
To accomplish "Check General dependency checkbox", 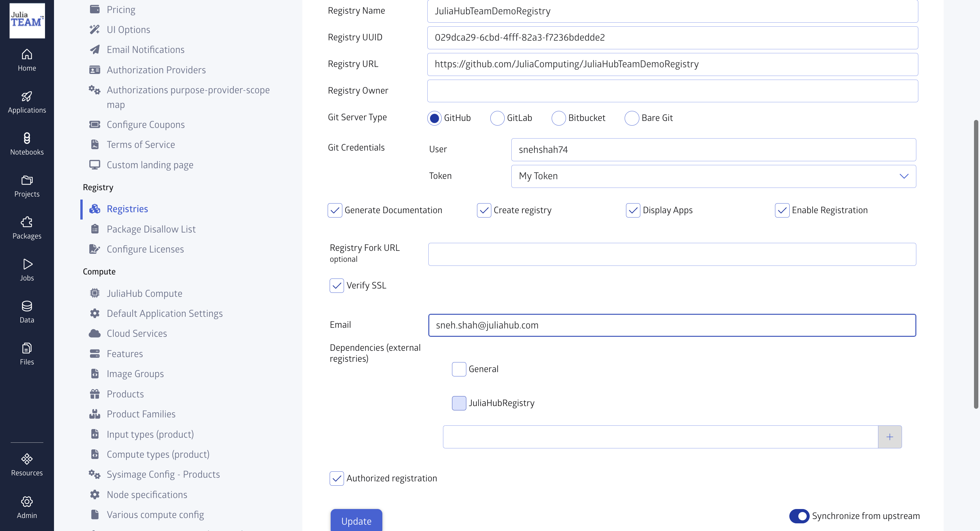I will [x=459, y=369].
